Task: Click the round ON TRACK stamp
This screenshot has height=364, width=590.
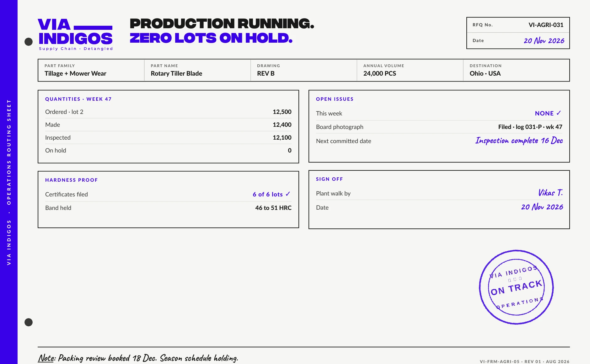Action: pyautogui.click(x=516, y=287)
